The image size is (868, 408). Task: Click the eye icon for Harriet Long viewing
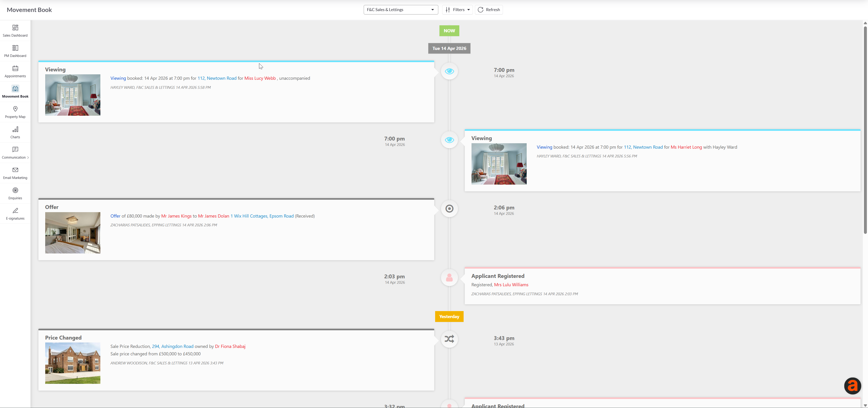pos(449,140)
